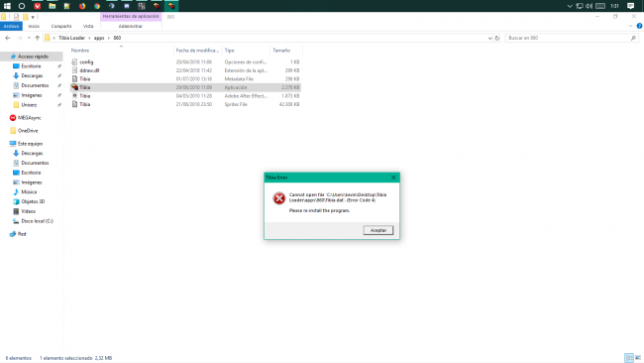The width and height of the screenshot is (644, 363).
Task: Open Objetos 3D under Este equipo
Action: 33,201
